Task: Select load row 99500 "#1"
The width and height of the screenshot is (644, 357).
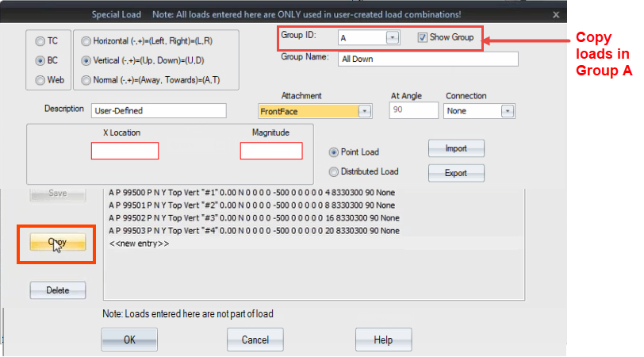Action: 314,192
